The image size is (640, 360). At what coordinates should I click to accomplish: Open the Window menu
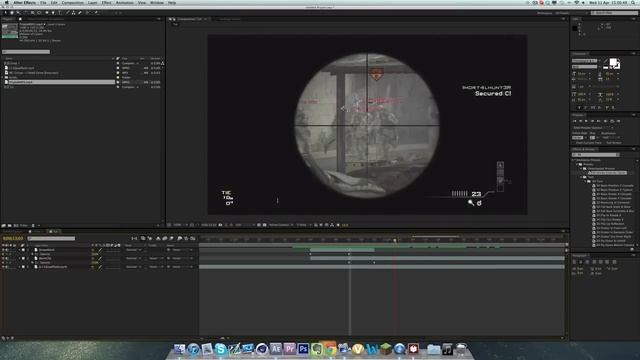point(157,2)
